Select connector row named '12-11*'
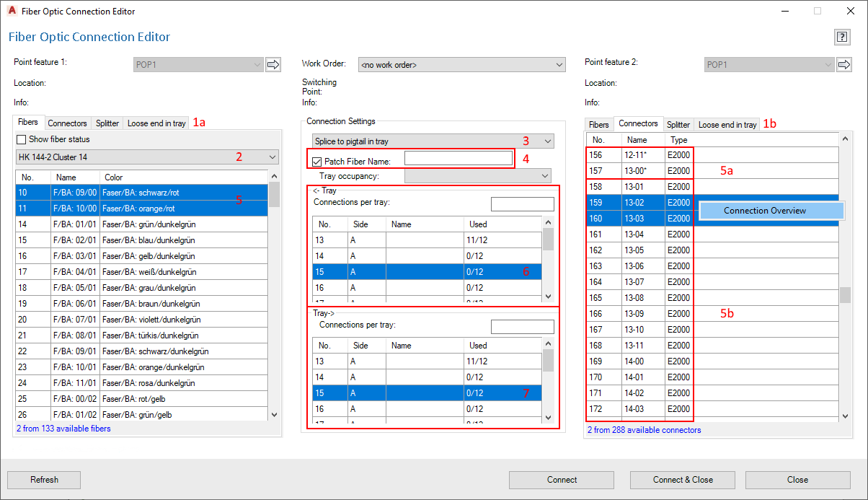Screen dimensions: 868x500 click(712, 155)
